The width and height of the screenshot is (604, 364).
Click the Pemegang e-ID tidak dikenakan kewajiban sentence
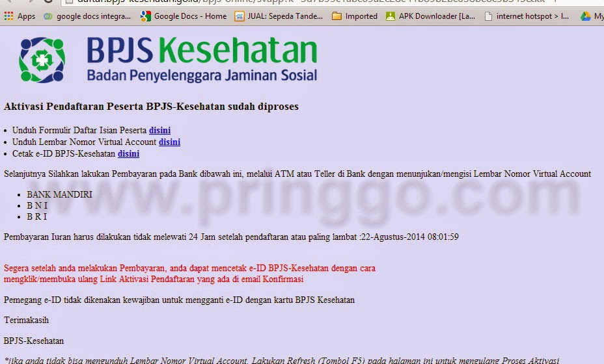pyautogui.click(x=179, y=300)
